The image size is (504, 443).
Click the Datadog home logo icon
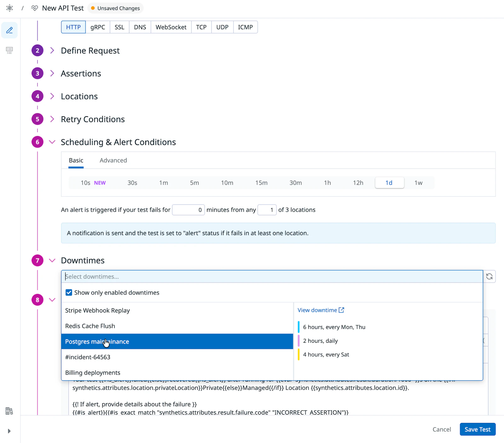pos(9,8)
